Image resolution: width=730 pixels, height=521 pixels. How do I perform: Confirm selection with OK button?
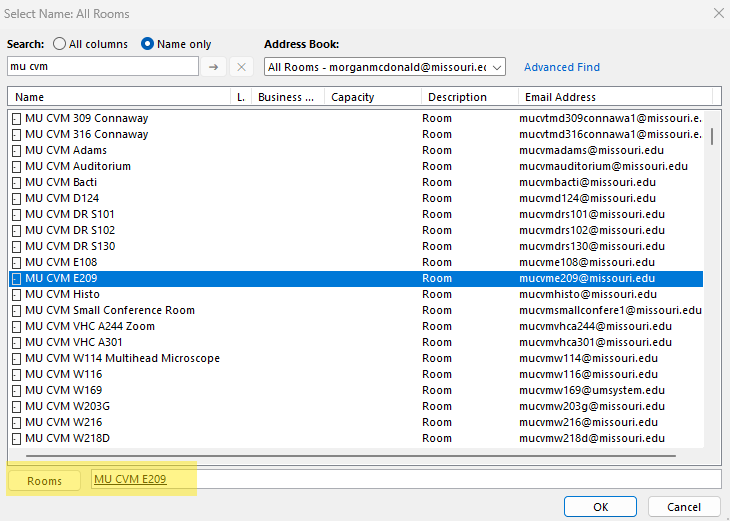click(x=600, y=506)
